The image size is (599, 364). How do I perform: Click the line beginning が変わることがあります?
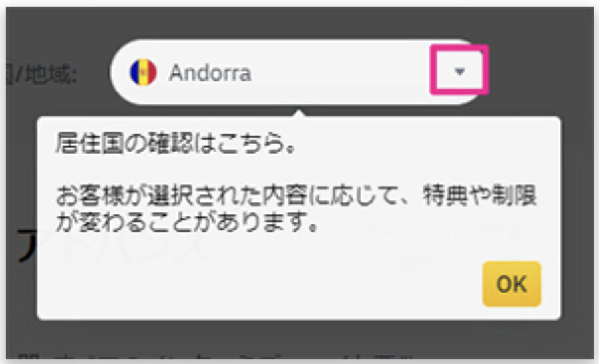(x=187, y=222)
